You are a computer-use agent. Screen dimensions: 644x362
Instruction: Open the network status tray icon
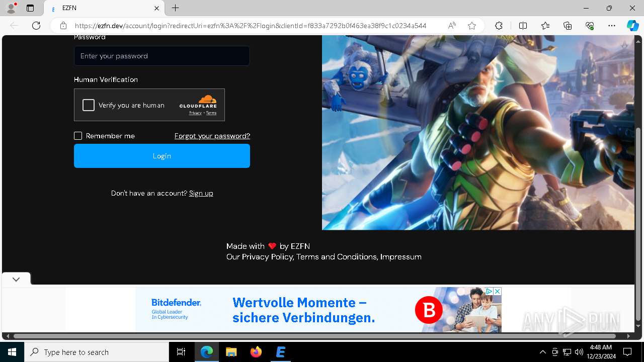click(x=567, y=352)
